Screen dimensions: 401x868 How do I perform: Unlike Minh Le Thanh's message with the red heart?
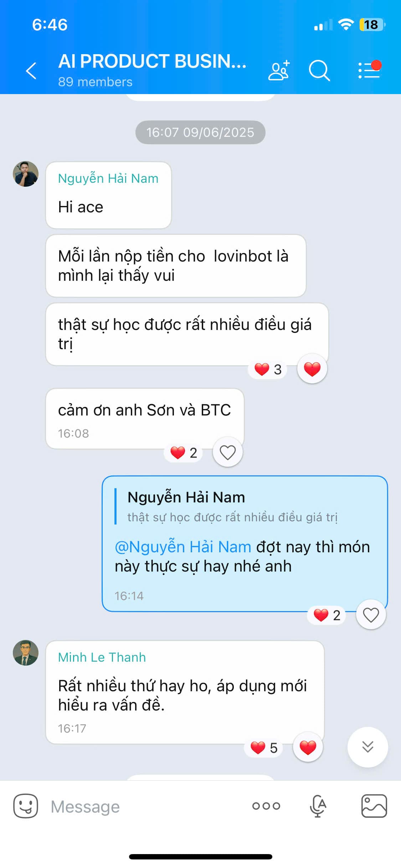point(308,747)
